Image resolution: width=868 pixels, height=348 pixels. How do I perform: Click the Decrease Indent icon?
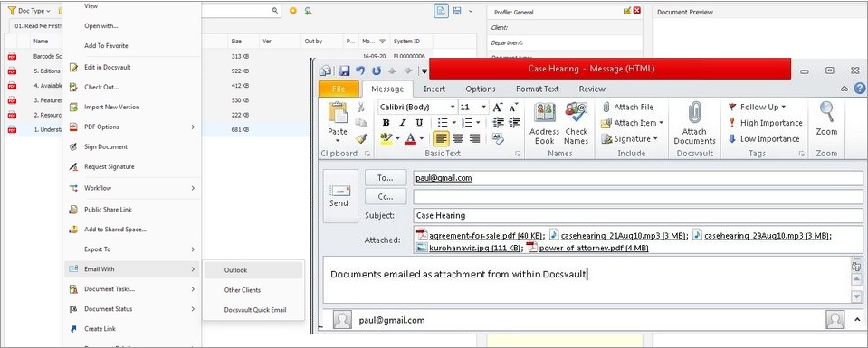click(x=498, y=123)
